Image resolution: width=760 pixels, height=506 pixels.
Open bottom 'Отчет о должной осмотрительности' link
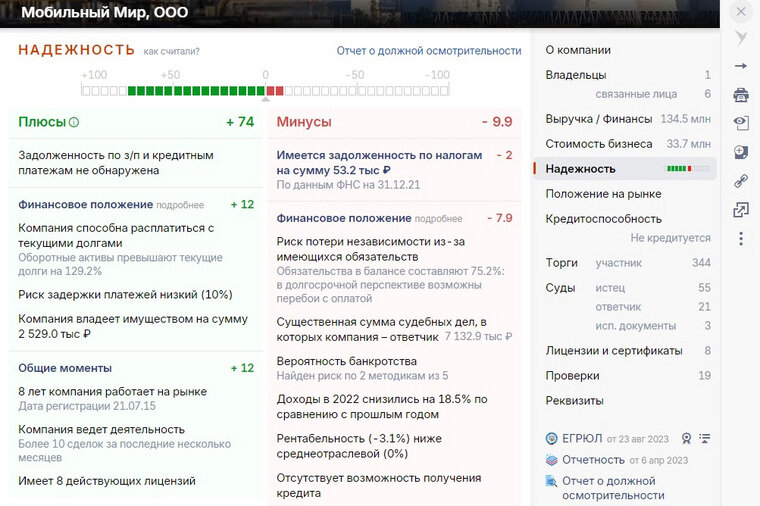coord(613,488)
